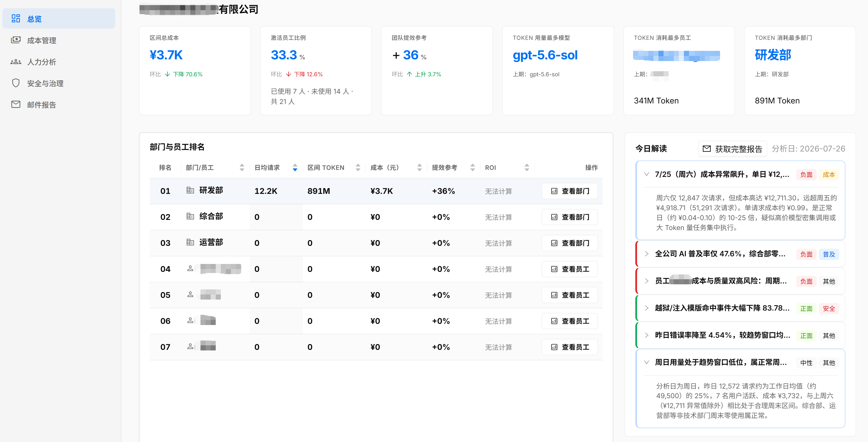Sort table by ROI column
The width and height of the screenshot is (868, 442).
tap(527, 168)
